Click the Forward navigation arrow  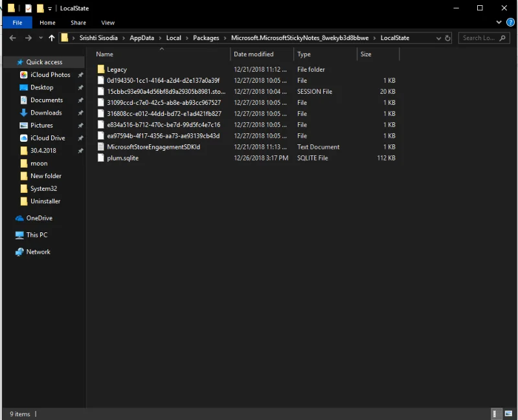(x=28, y=38)
